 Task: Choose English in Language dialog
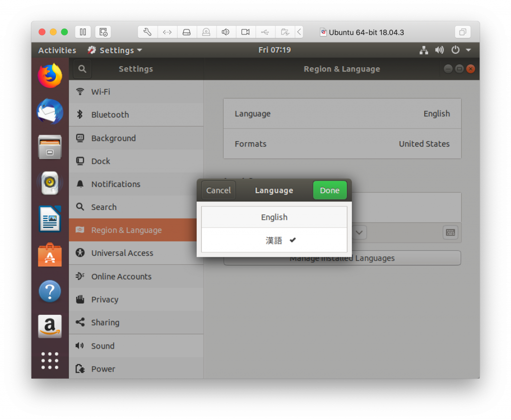[x=274, y=217]
